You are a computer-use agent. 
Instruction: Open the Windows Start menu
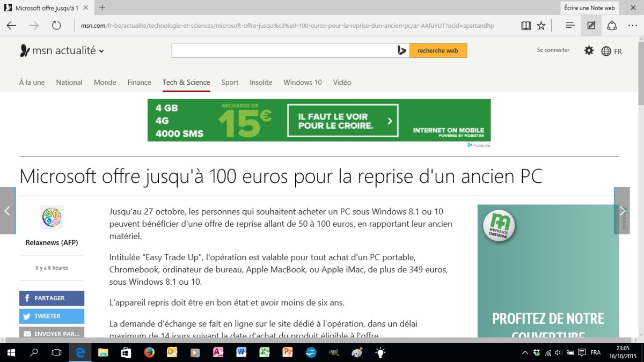(11, 352)
